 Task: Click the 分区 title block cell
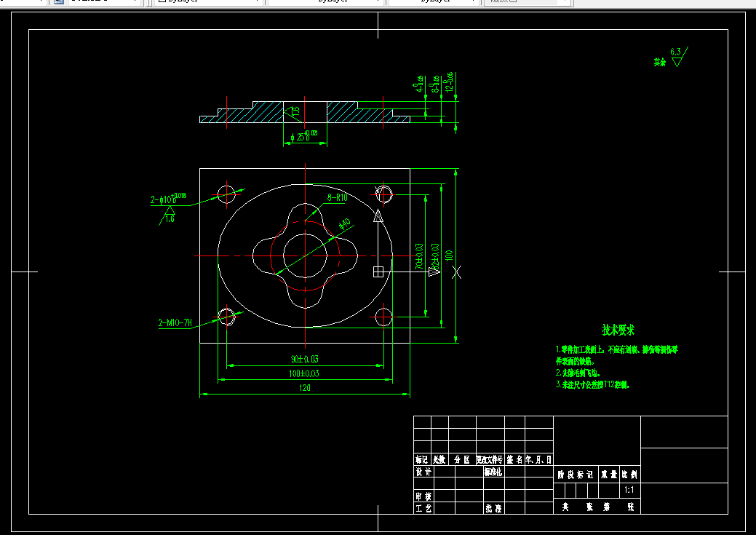pyautogui.click(x=462, y=460)
